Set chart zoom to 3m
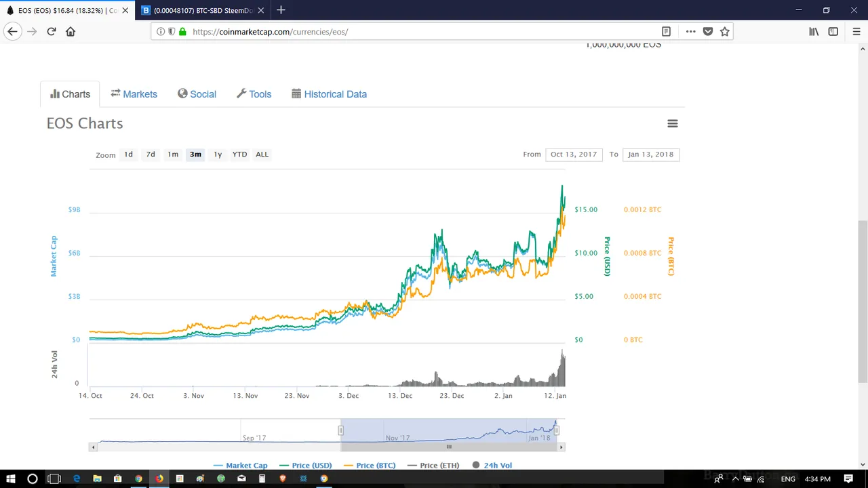The height and width of the screenshot is (488, 868). 195,155
